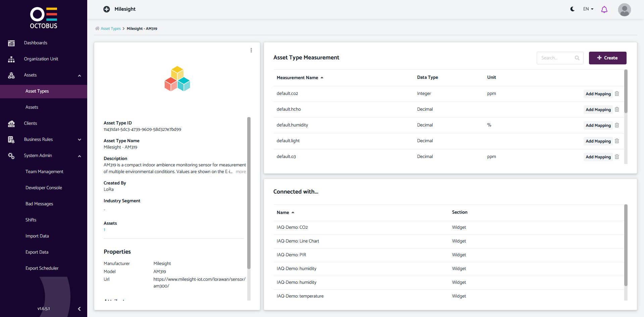
Task: Click the Unit column header
Action: pyautogui.click(x=491, y=77)
